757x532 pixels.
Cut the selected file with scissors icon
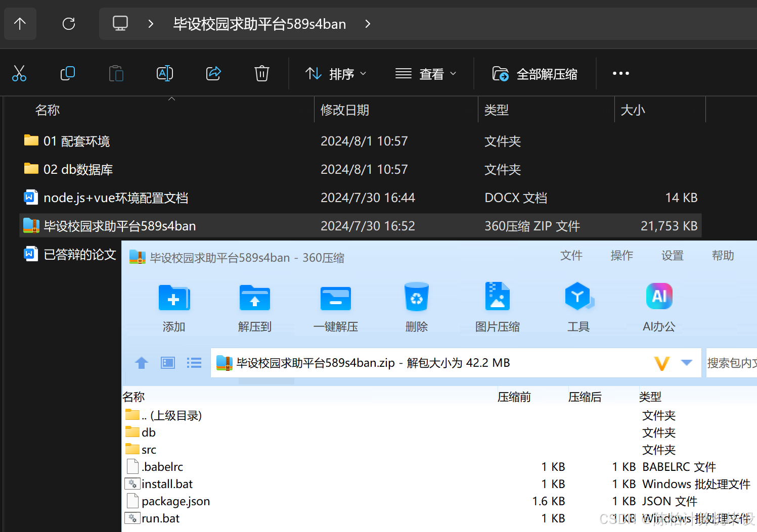point(19,74)
